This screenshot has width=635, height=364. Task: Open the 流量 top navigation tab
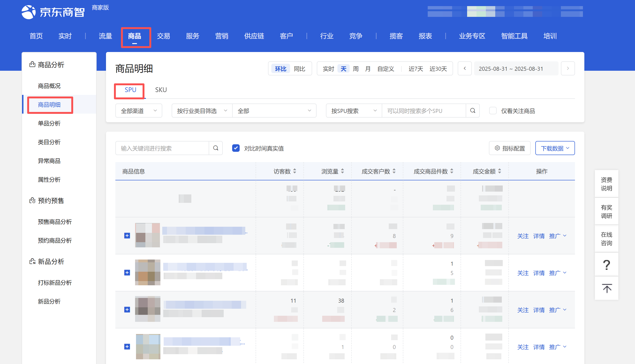click(105, 36)
